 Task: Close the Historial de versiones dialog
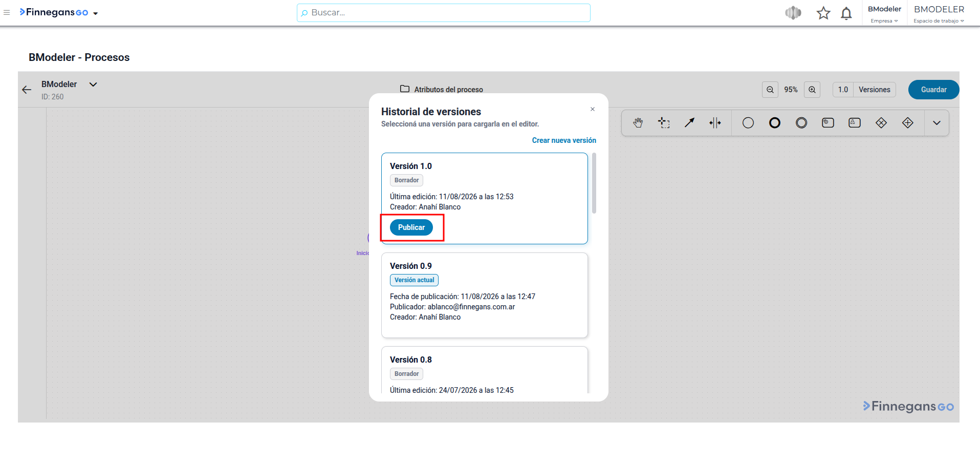pyautogui.click(x=593, y=109)
